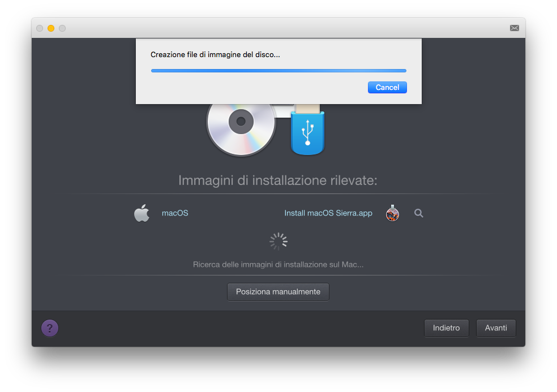Open help with the purple question mark
The width and height of the screenshot is (557, 392).
(x=50, y=328)
